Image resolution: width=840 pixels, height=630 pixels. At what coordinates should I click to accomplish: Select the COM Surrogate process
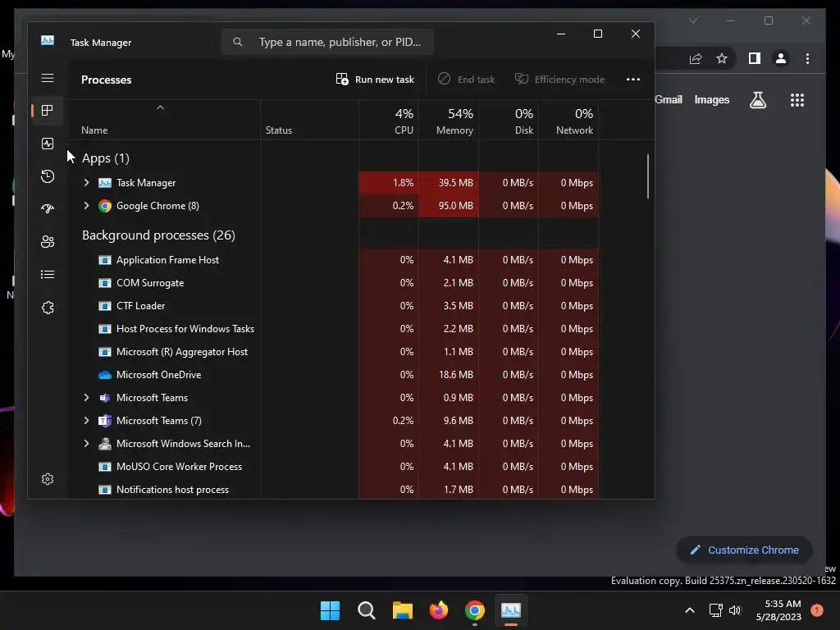(332, 283)
